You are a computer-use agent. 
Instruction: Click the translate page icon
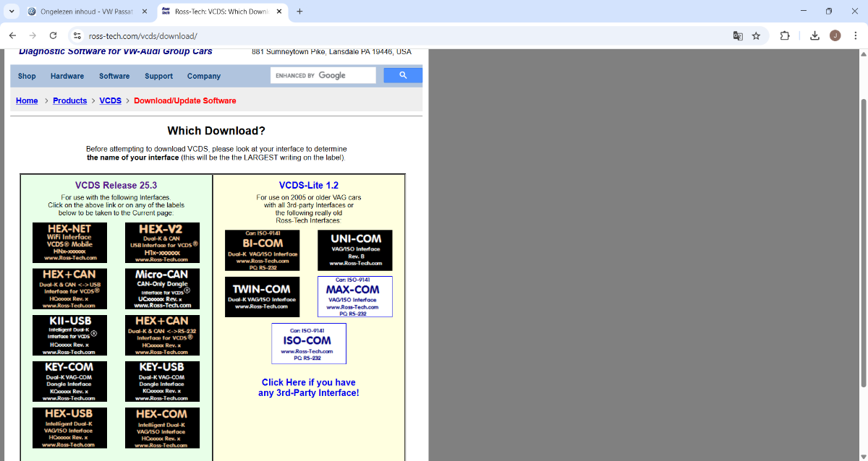pos(738,35)
